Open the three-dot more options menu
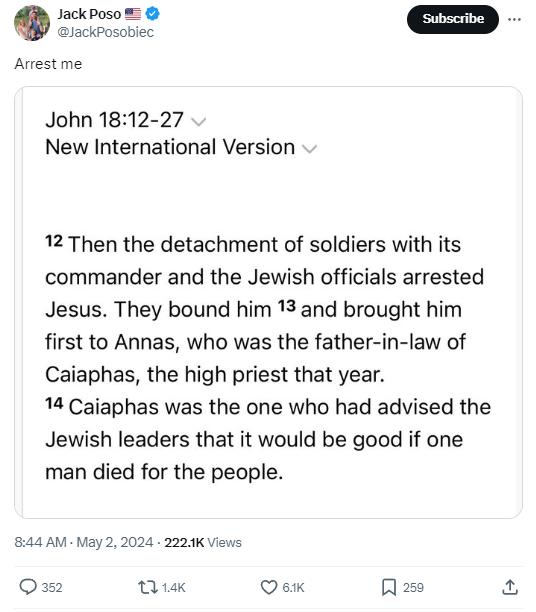The height and width of the screenshot is (612, 536). coord(514,19)
